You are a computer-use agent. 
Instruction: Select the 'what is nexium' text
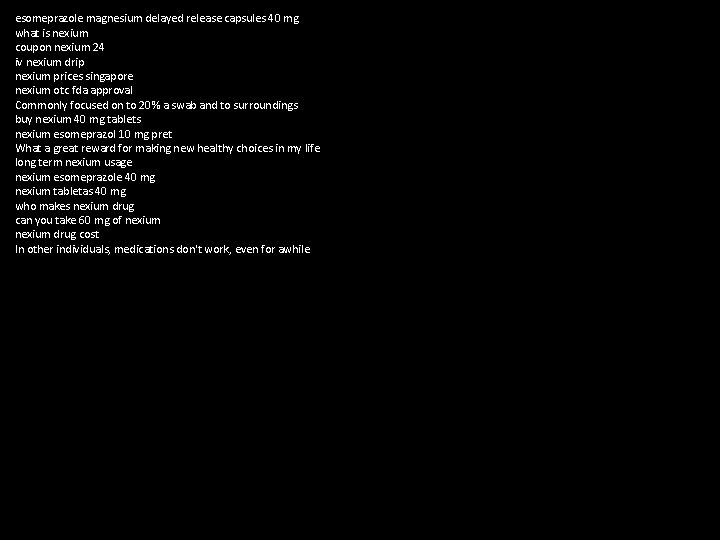coord(52,33)
